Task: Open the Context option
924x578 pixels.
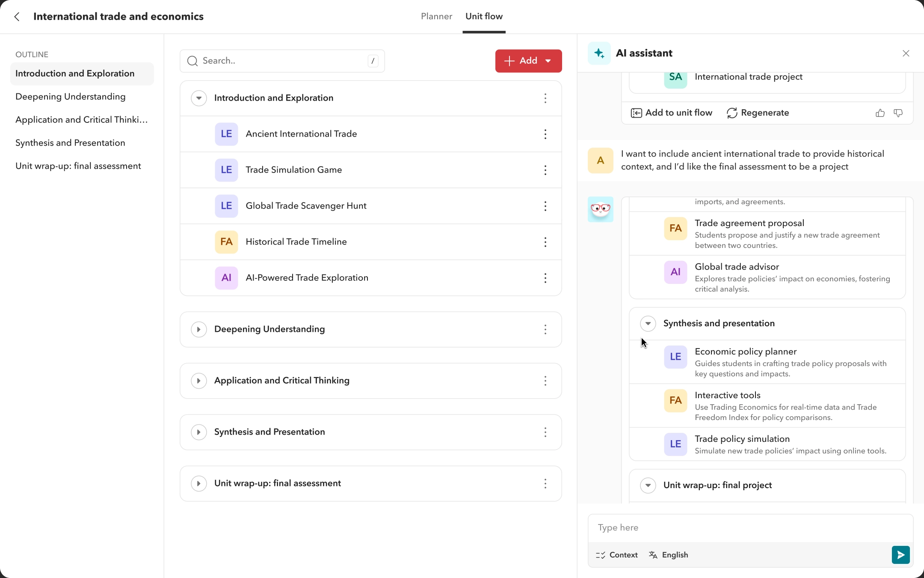Action: pyautogui.click(x=616, y=555)
